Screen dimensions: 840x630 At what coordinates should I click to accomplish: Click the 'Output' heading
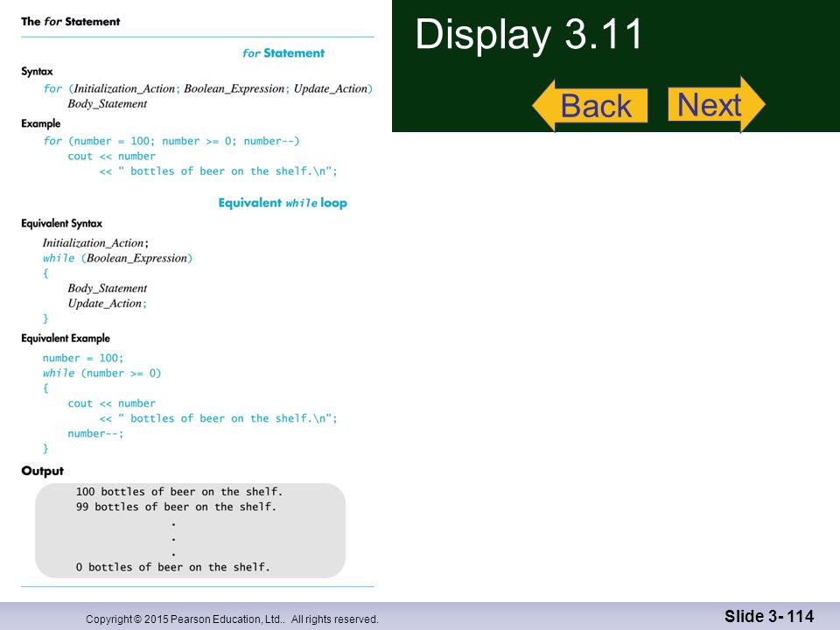[x=42, y=471]
